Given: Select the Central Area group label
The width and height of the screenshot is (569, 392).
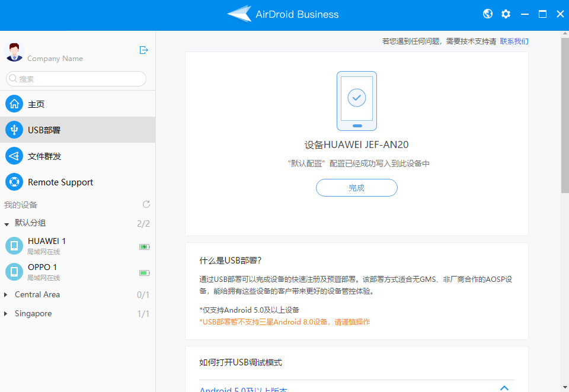Looking at the screenshot, I should [x=37, y=294].
